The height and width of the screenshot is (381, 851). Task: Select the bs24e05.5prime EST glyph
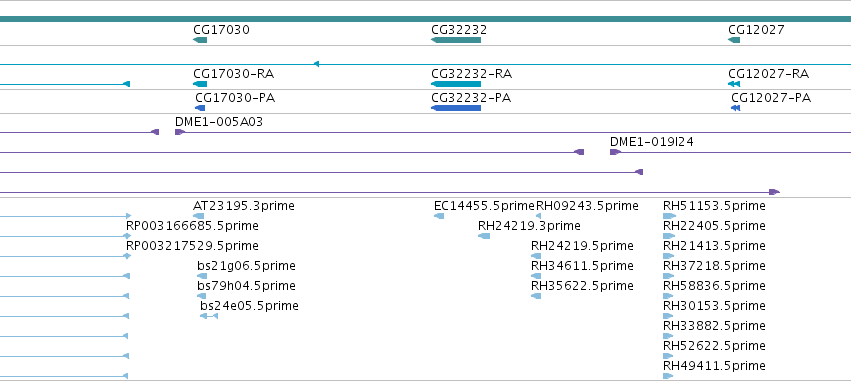point(209,316)
